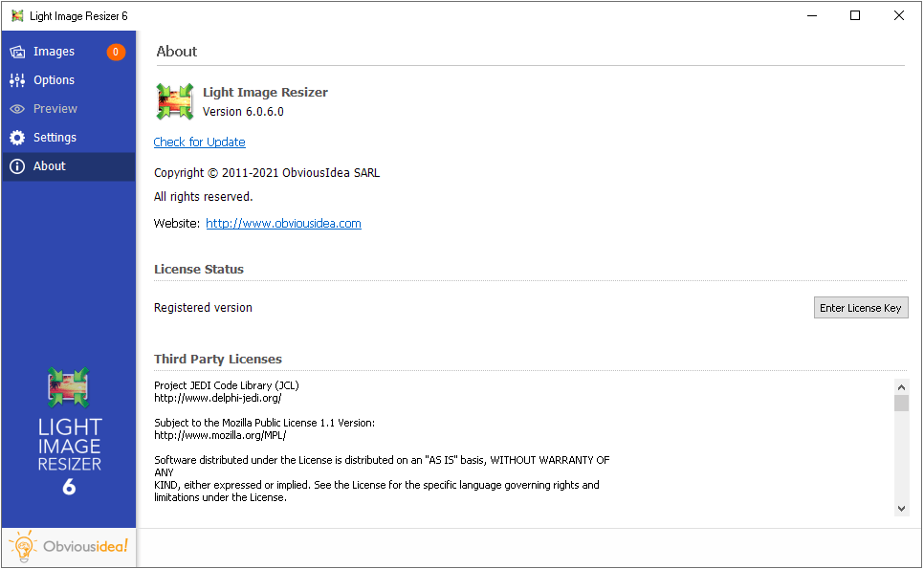Click the licenses scrollbar down arrow

tap(901, 508)
